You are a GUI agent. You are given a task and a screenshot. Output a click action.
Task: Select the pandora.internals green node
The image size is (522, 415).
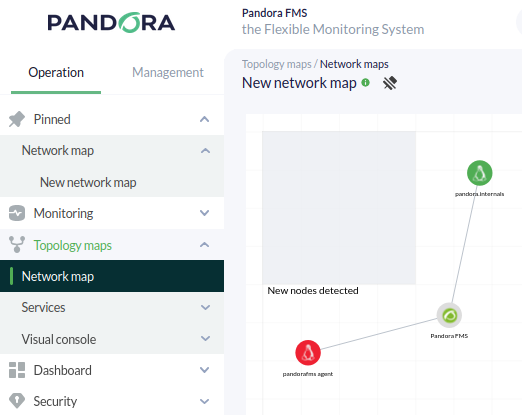[x=479, y=173]
